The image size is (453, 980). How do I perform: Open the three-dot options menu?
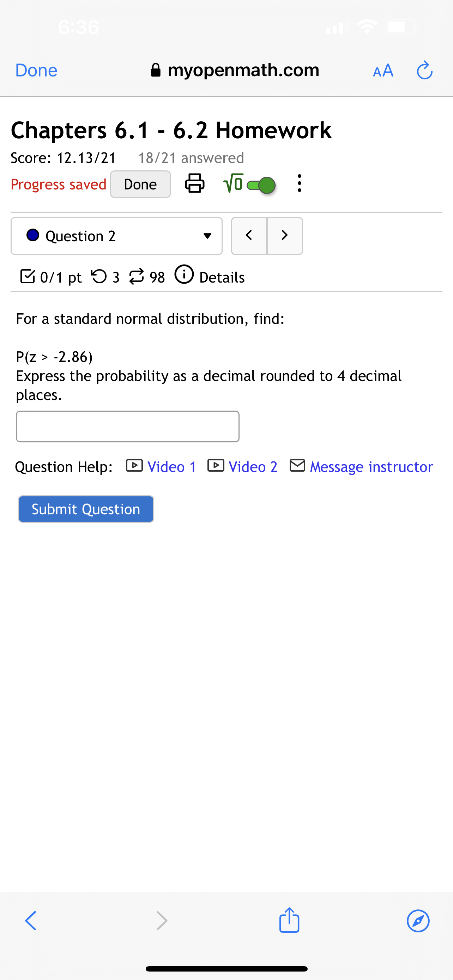tap(299, 184)
